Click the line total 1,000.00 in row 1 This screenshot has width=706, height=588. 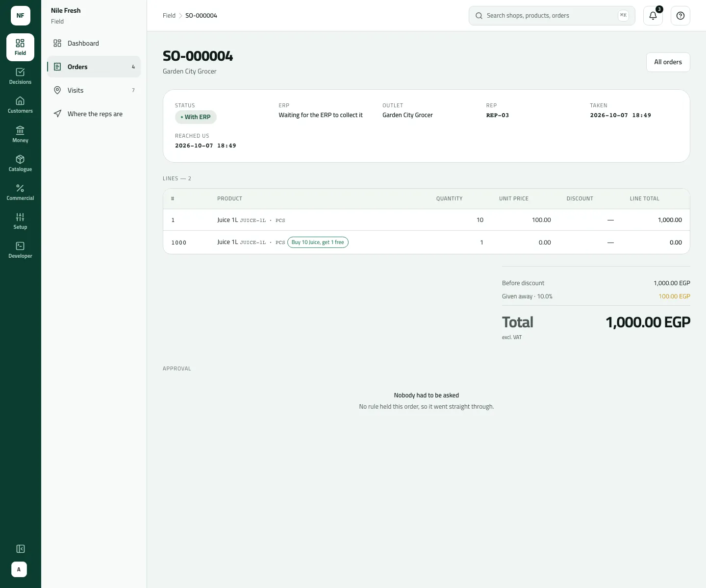point(670,220)
